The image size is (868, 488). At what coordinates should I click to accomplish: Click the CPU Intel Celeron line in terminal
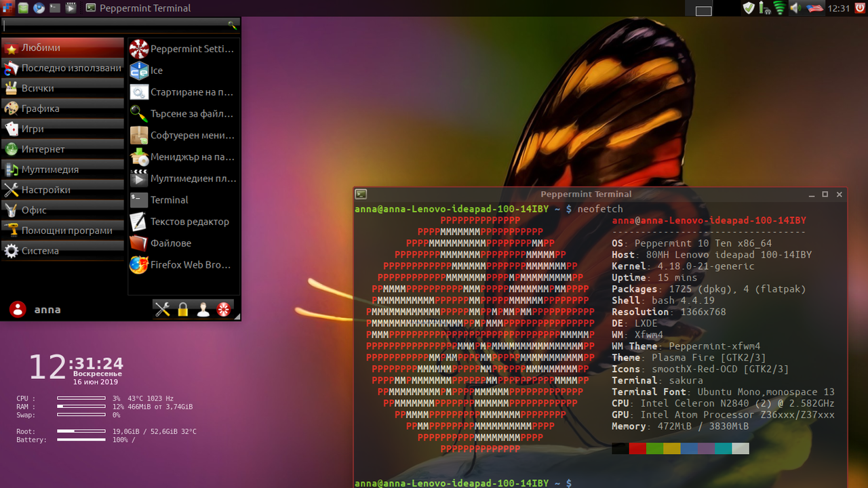click(x=723, y=403)
